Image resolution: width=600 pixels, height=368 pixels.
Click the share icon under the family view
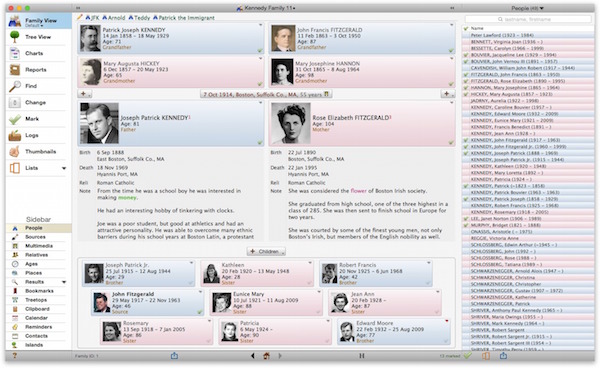[x=174, y=355]
